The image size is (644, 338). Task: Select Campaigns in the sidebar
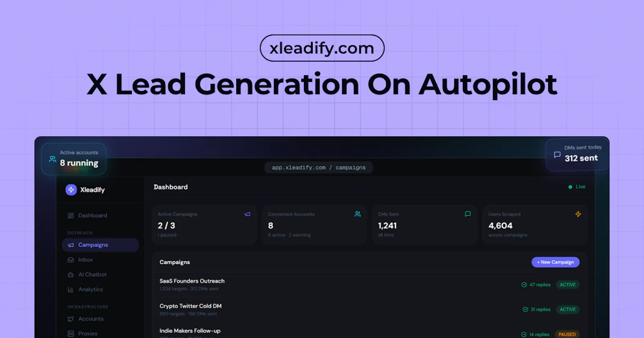[100, 245]
